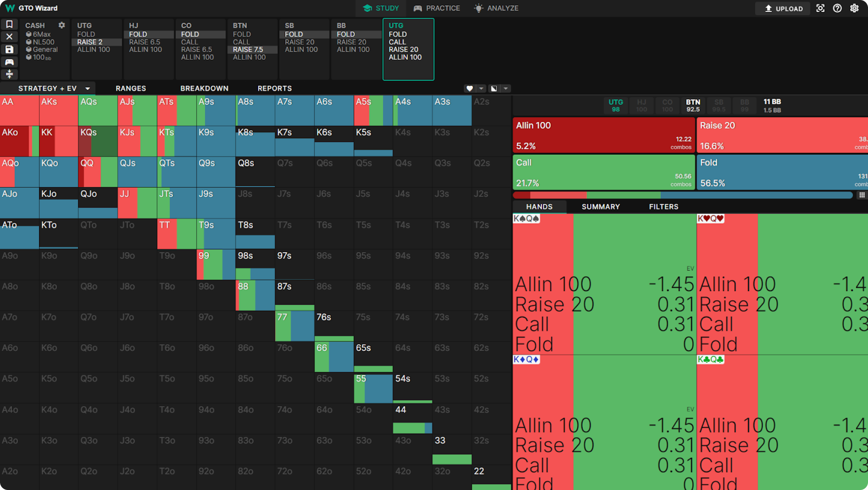
Task: Click the screenshot capture icon
Action: [820, 8]
